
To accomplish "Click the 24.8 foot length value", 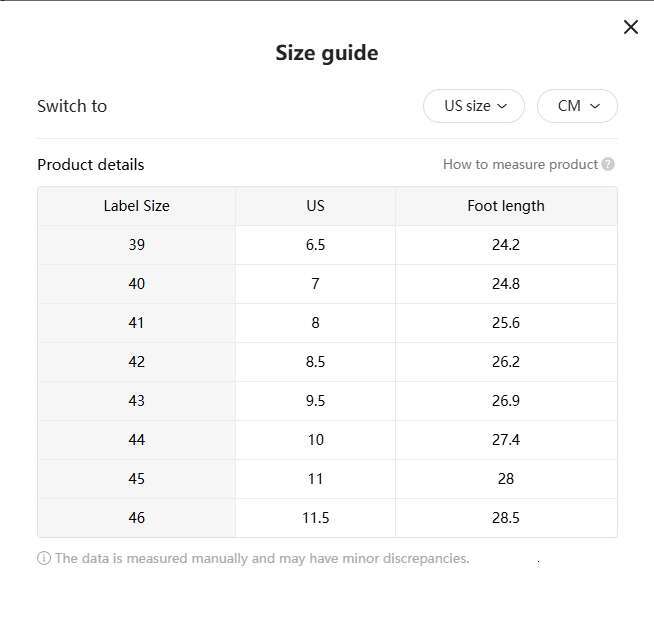I will click(506, 284).
